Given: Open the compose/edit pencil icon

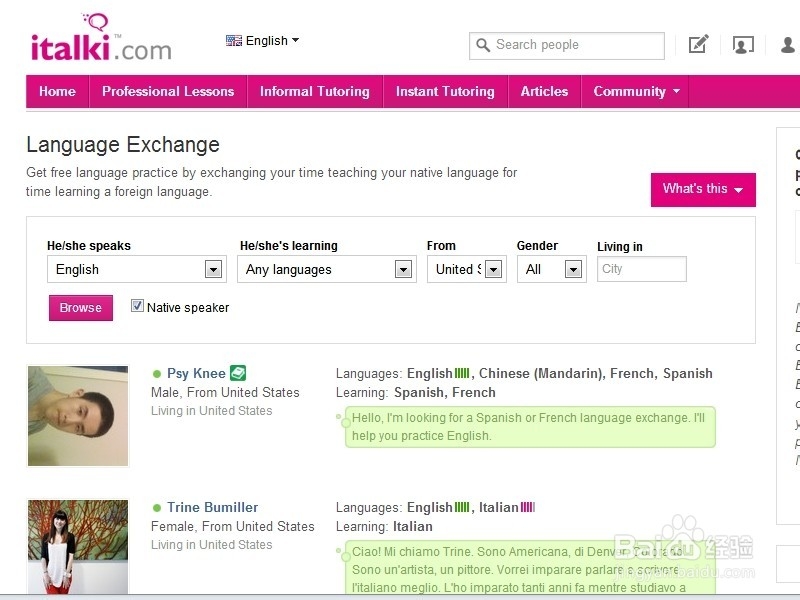Looking at the screenshot, I should coord(698,44).
